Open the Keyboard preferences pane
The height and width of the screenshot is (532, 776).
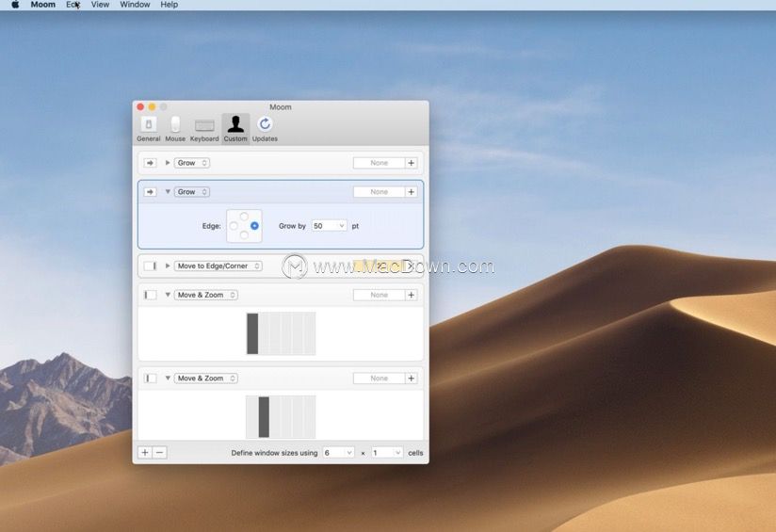coord(204,129)
